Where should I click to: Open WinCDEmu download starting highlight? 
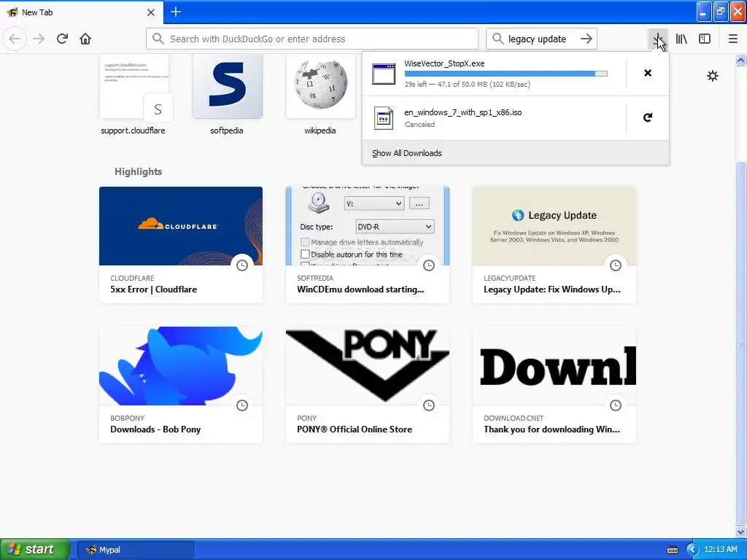click(368, 245)
